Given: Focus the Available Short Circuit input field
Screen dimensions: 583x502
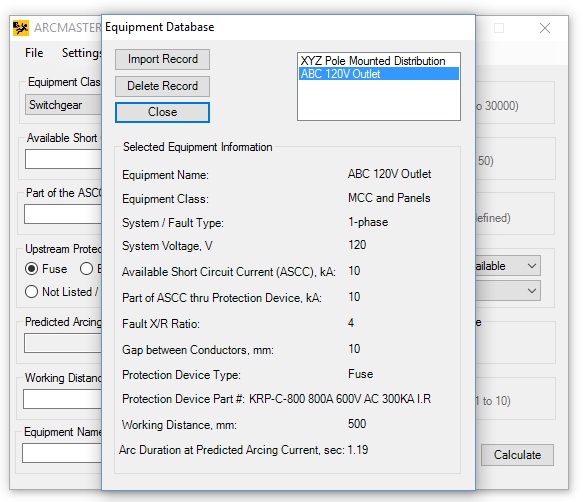Looking at the screenshot, I should (64, 159).
